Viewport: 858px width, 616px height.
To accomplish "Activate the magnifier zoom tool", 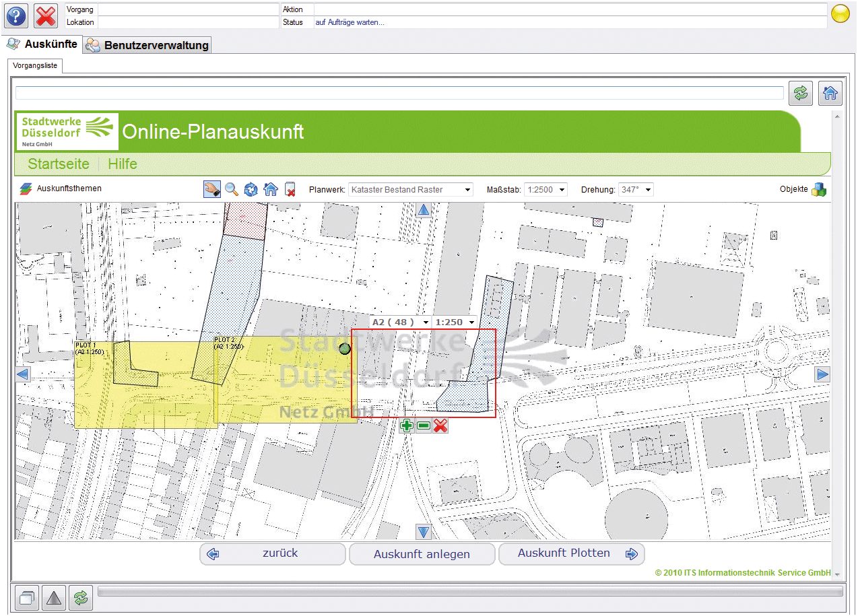I will pos(232,189).
